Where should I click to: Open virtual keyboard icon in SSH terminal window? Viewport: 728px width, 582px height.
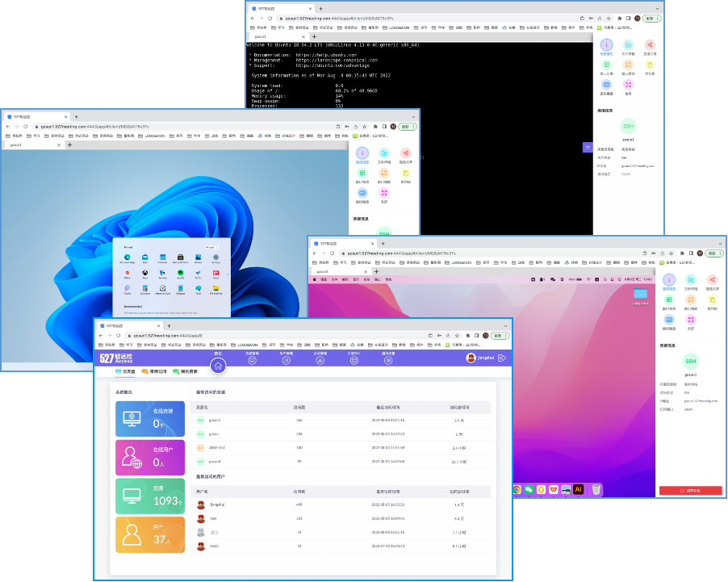(x=606, y=85)
